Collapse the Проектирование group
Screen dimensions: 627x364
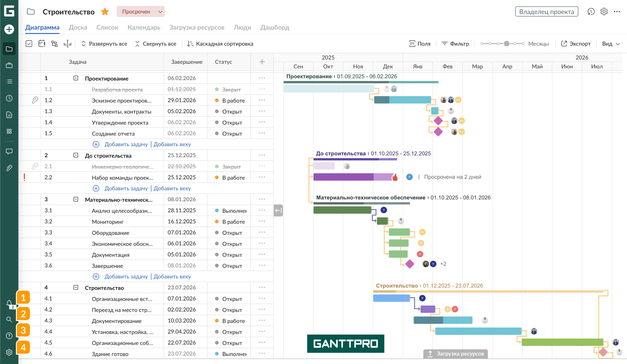click(76, 78)
